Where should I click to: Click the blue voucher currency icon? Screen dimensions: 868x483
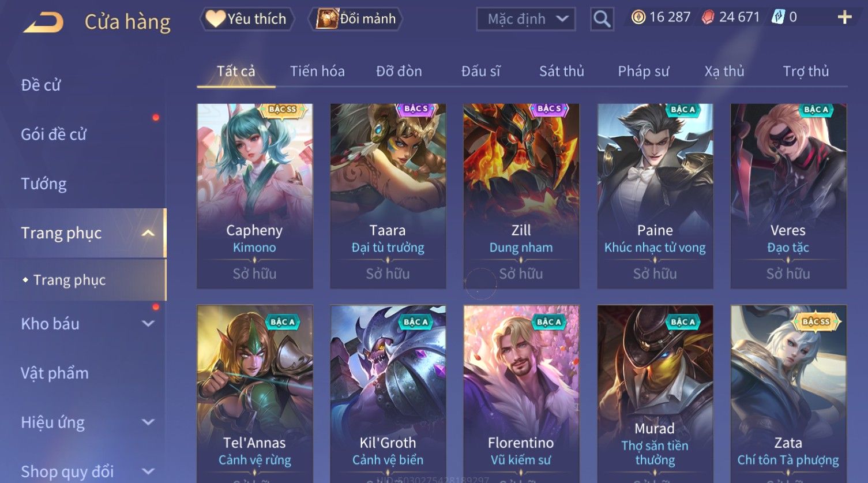coord(778,17)
